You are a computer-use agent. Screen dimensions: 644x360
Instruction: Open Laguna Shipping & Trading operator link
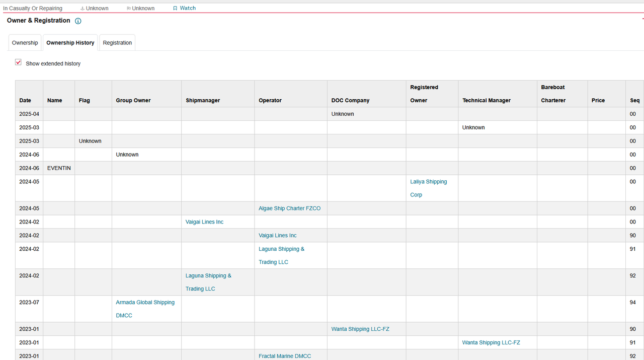281,255
